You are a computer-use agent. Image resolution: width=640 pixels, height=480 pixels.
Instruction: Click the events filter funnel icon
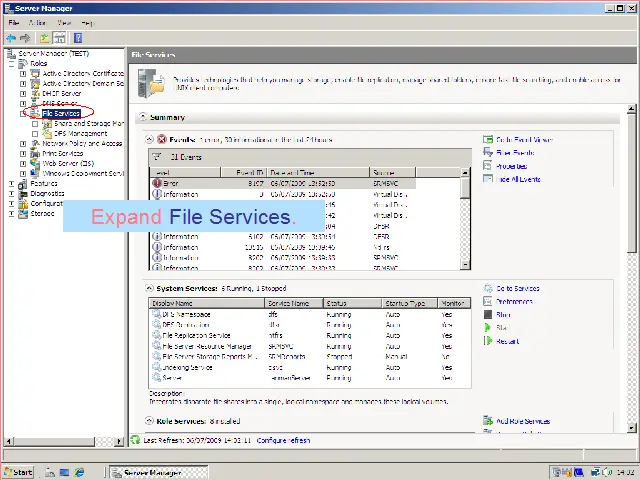(x=157, y=157)
